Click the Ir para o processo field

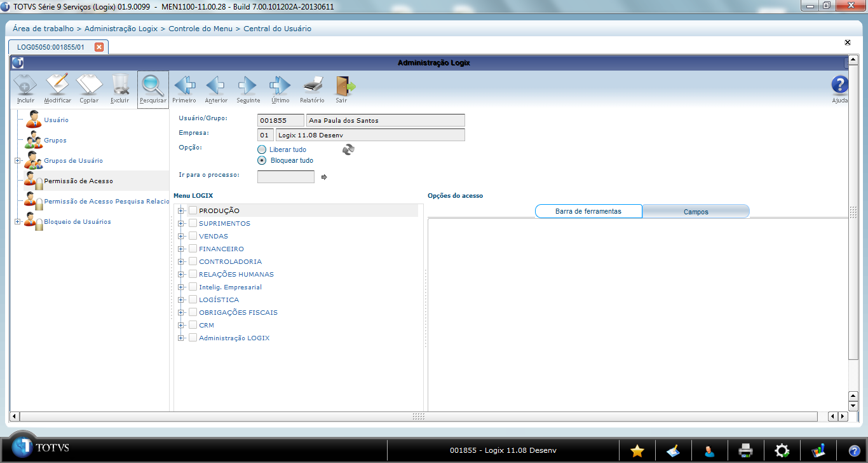tap(286, 177)
